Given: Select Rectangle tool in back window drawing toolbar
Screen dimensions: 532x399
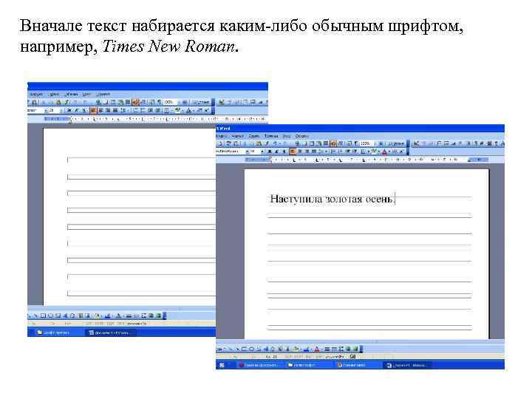Looking at the screenshot, I should (43, 316).
